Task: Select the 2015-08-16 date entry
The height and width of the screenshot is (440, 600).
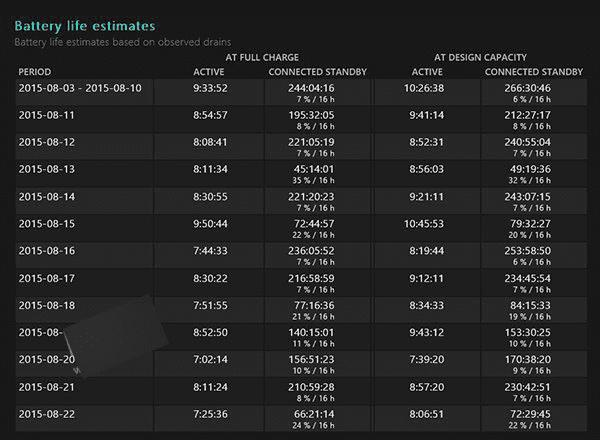Action: (47, 250)
